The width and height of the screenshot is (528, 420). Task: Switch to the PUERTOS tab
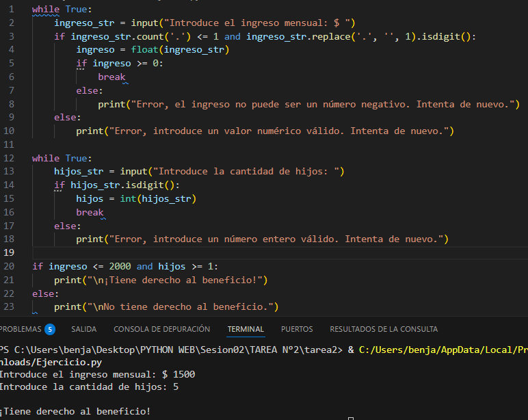[x=297, y=329]
